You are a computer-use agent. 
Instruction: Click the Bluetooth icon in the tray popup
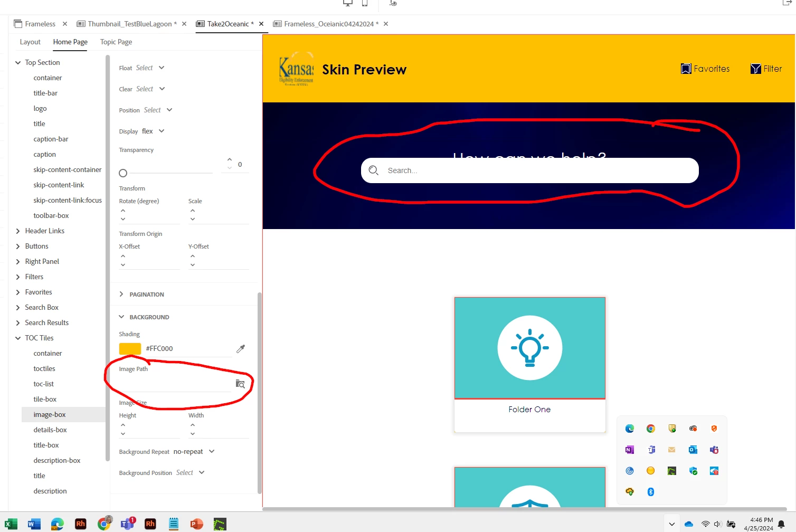tap(651, 492)
